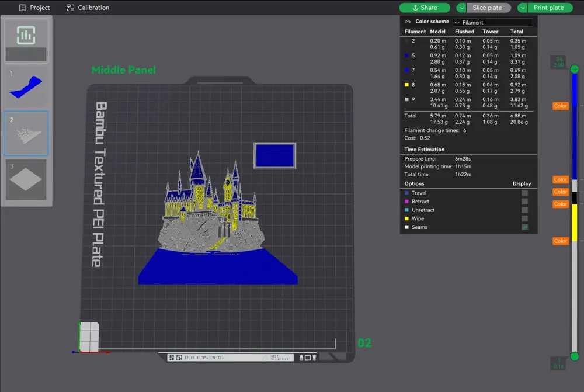
Task: Click the Travel option color square
Action: [406, 193]
